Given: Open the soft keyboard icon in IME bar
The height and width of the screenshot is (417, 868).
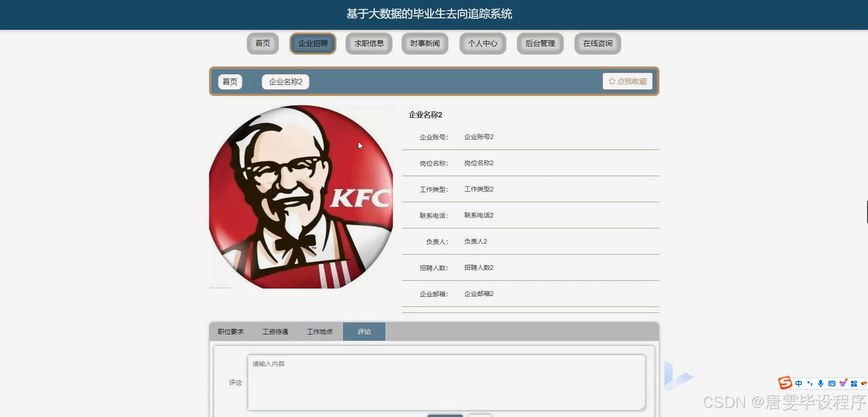Looking at the screenshot, I should click(832, 384).
